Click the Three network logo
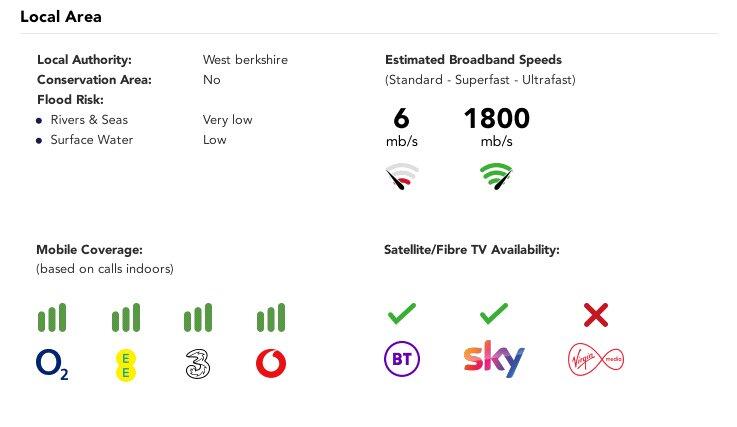Image resolution: width=737 pixels, height=427 pixels. point(198,364)
